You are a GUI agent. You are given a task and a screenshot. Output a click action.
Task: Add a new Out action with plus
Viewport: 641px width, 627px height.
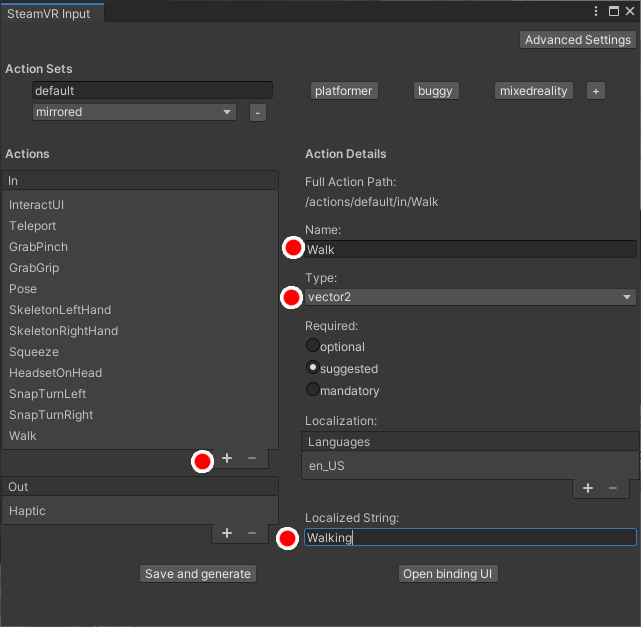[x=227, y=533]
